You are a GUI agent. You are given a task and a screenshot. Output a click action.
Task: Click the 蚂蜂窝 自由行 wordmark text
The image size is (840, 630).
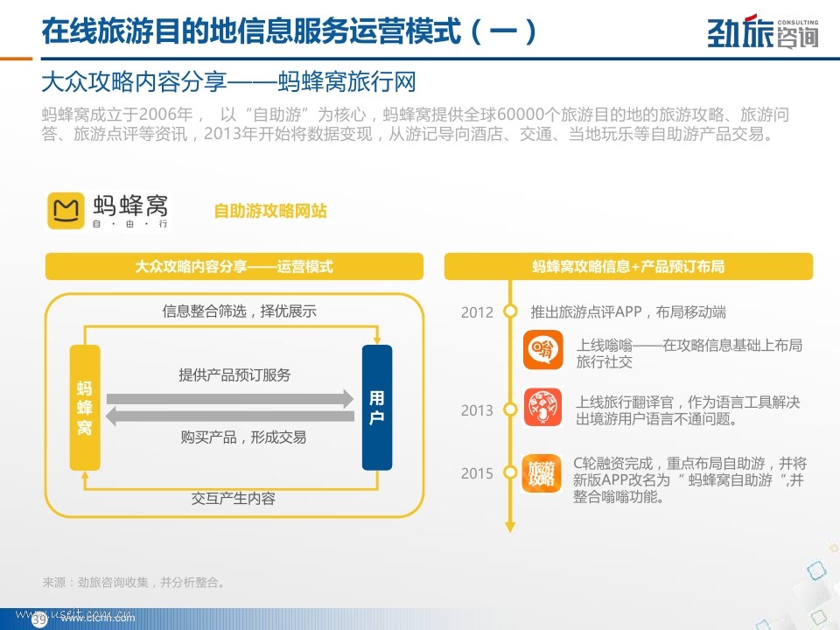[x=130, y=211]
